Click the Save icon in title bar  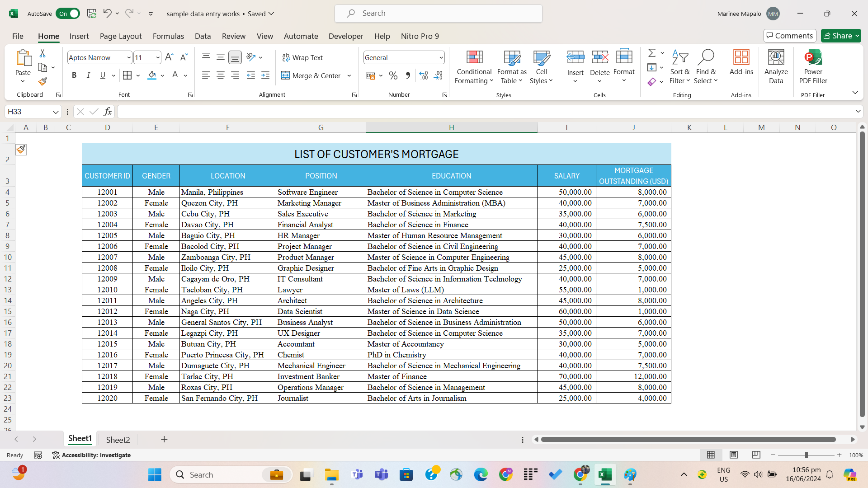coord(92,14)
